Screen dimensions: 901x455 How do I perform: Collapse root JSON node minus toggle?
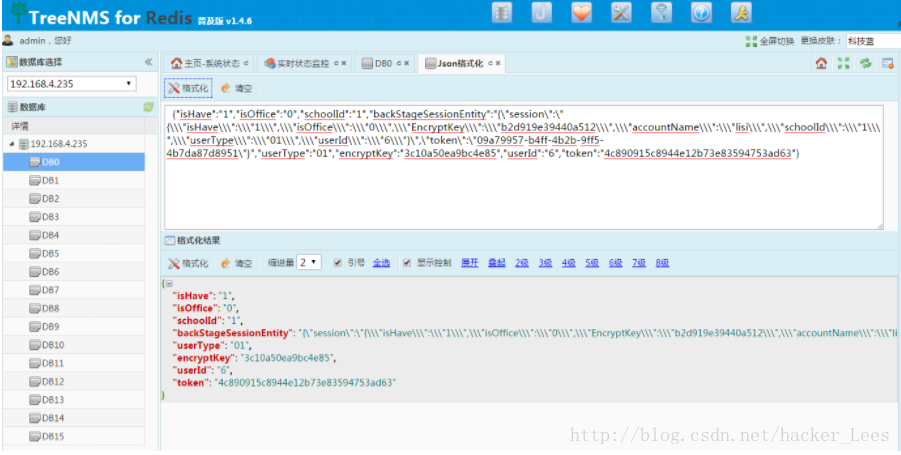coord(169,283)
